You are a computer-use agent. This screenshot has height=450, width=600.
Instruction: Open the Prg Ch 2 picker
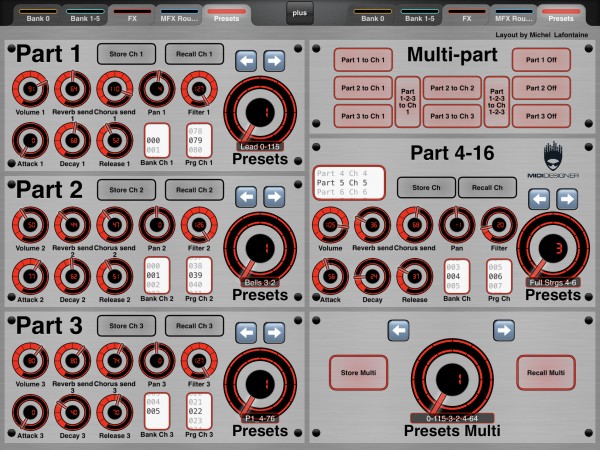[199, 276]
